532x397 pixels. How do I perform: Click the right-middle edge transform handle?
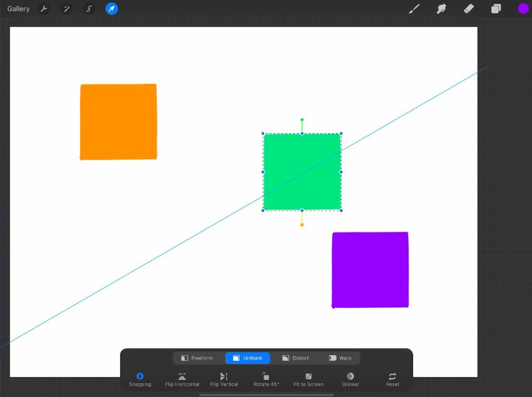click(x=341, y=172)
